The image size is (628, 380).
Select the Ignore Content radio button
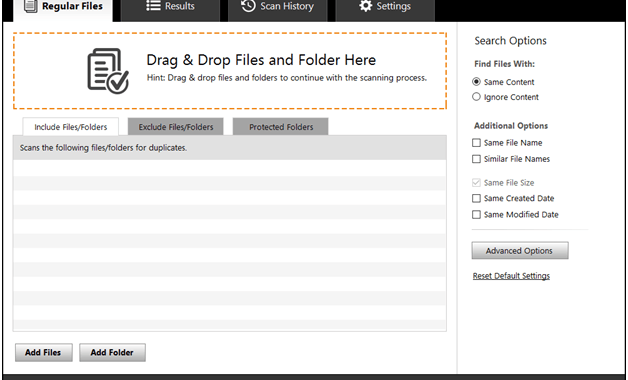click(x=476, y=97)
